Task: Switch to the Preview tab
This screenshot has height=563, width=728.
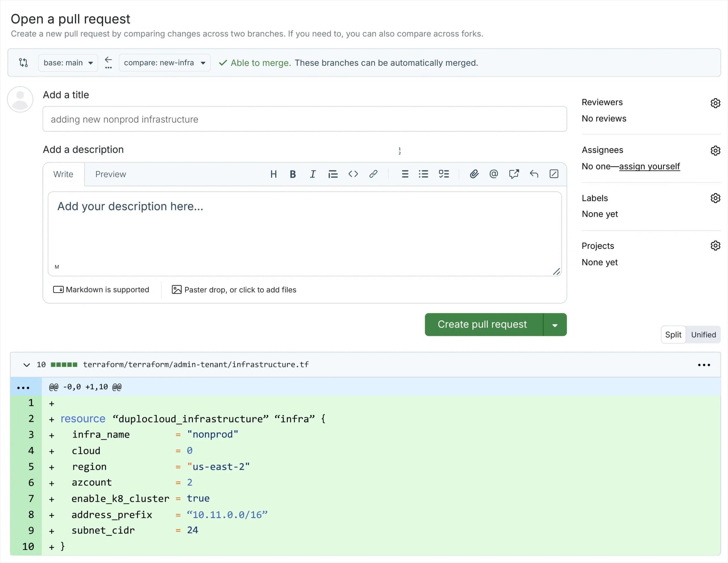Action: coord(111,174)
